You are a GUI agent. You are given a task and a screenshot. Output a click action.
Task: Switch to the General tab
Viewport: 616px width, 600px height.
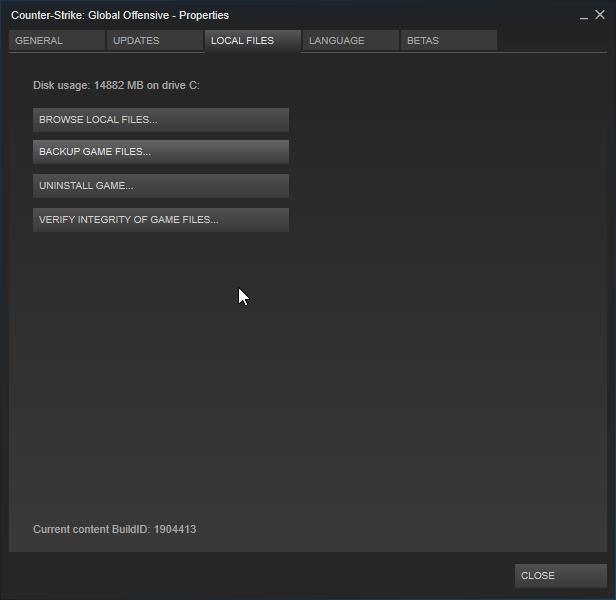[x=57, y=40]
